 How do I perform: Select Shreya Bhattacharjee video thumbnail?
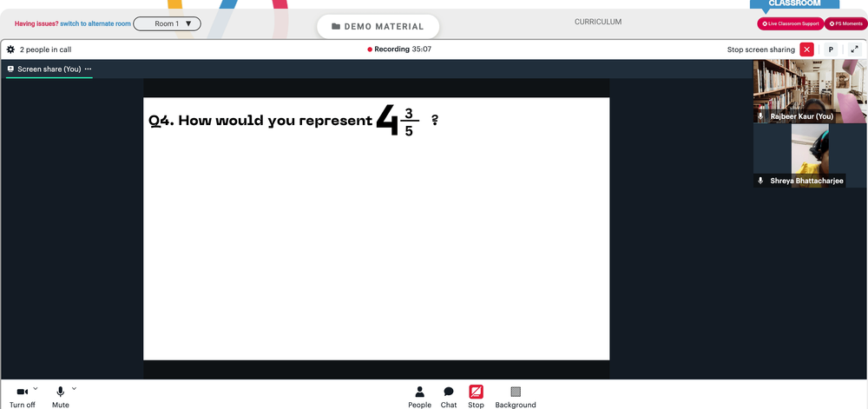[x=810, y=155]
